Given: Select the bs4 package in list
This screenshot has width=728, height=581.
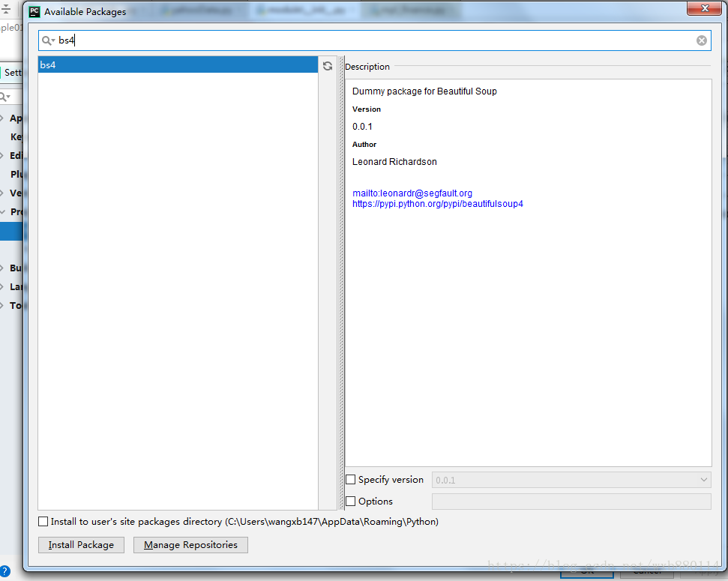Looking at the screenshot, I should point(178,65).
